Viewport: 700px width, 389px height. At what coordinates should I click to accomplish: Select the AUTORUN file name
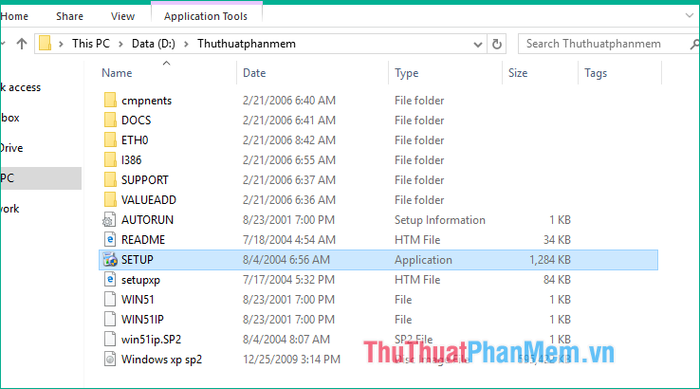tap(147, 220)
